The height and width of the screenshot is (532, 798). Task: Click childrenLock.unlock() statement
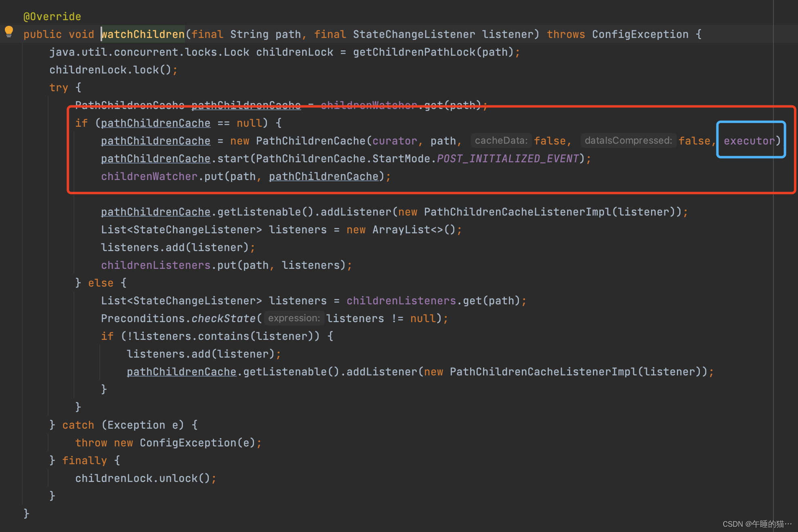pyautogui.click(x=146, y=478)
